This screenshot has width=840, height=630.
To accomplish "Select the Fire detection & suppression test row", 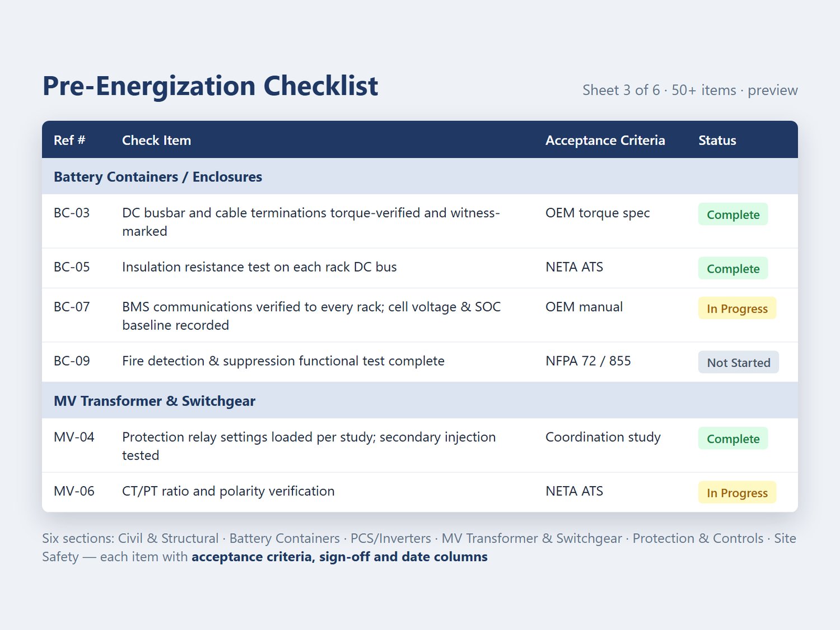I will pyautogui.click(x=420, y=362).
